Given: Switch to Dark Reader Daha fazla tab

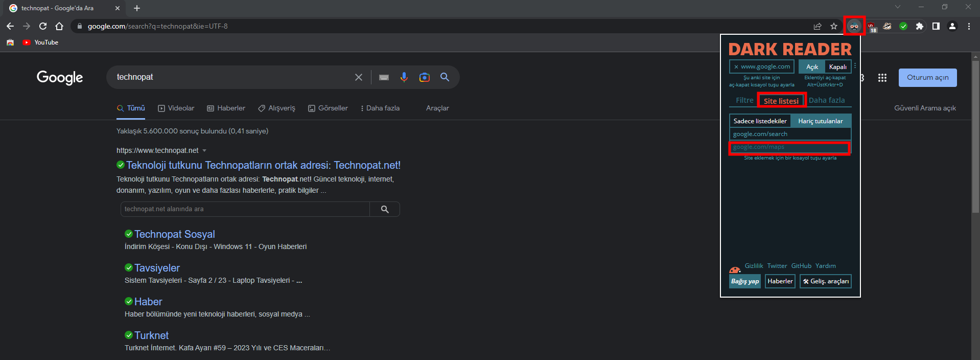Looking at the screenshot, I should [827, 100].
